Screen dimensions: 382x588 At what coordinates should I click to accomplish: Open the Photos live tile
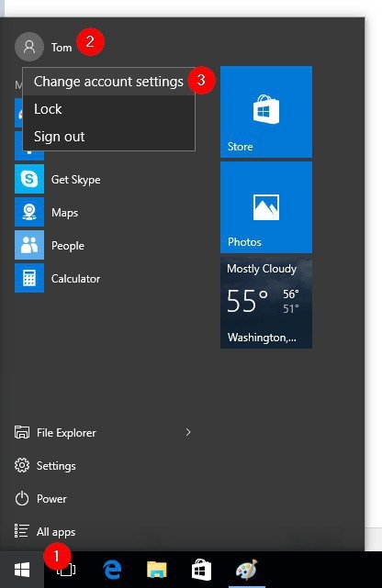266,207
